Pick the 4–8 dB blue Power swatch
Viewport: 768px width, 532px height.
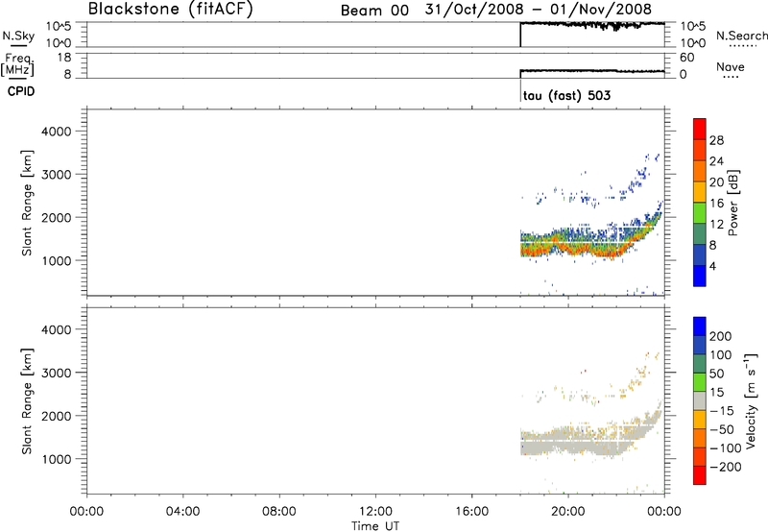700,255
